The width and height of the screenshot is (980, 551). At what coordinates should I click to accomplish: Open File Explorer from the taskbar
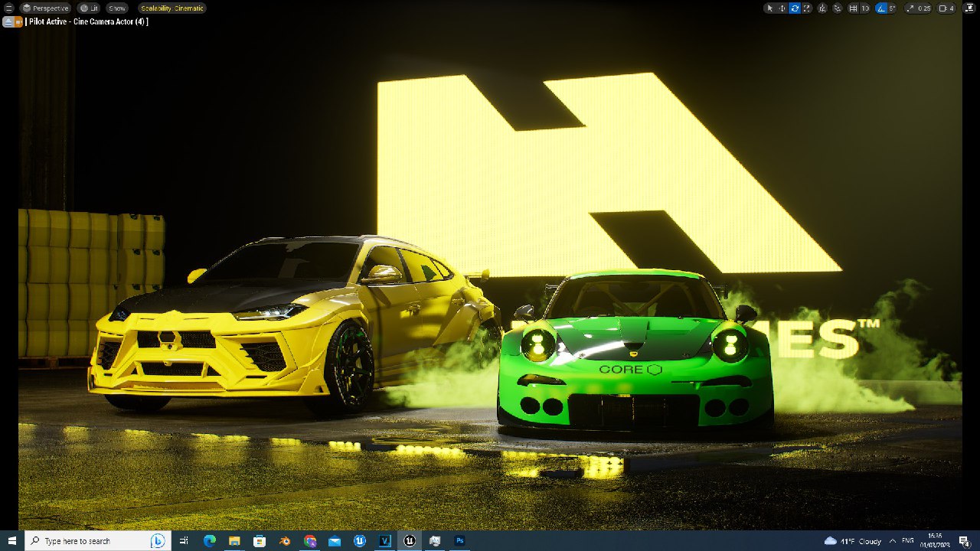(234, 540)
